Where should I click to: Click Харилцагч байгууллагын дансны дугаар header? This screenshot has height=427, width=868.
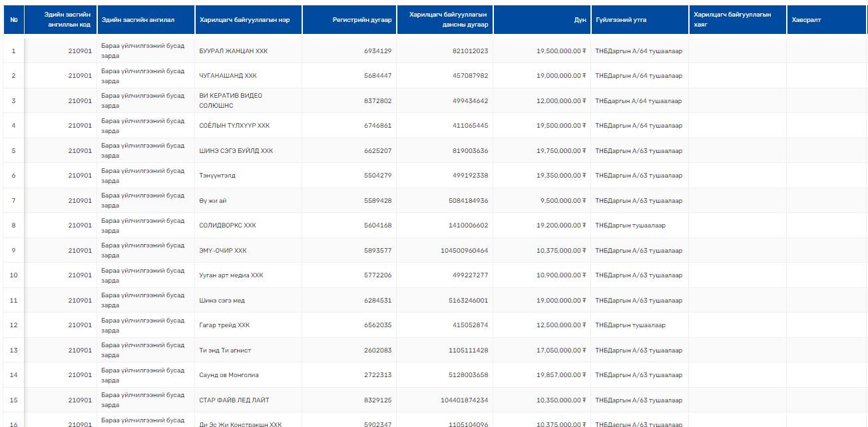click(448, 20)
